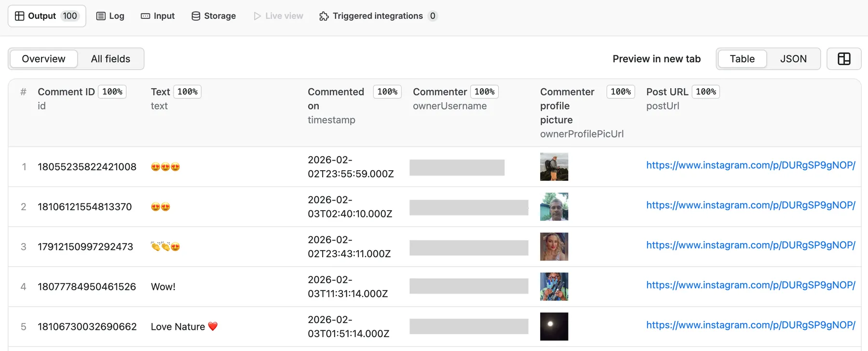Switch to Table display mode
Image resolution: width=868 pixels, height=351 pixels.
pos(742,59)
